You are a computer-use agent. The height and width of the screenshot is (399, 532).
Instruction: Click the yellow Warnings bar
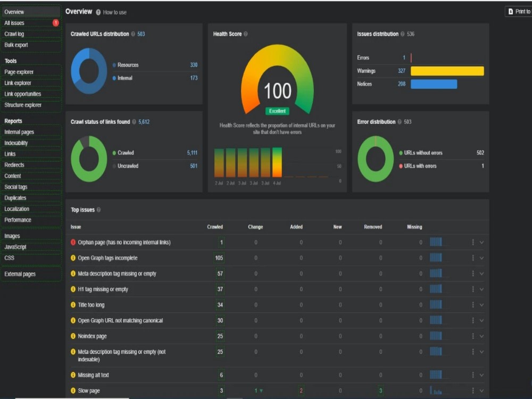[x=447, y=71]
